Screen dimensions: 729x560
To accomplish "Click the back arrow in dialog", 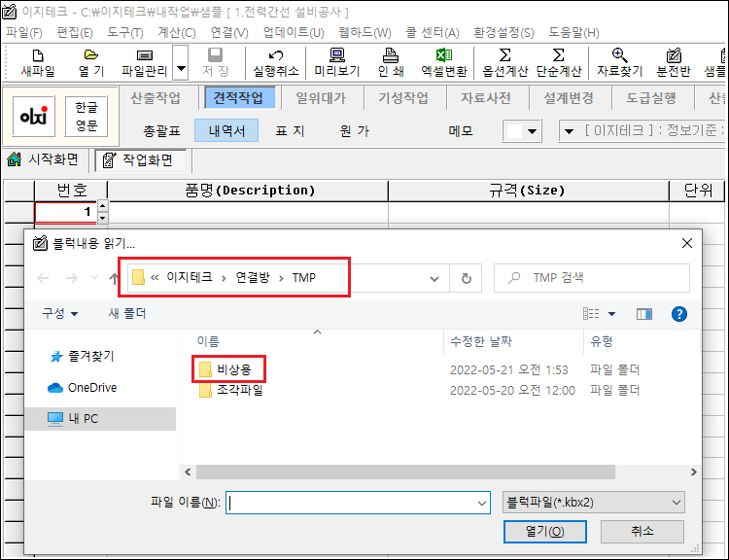I will pos(43,278).
